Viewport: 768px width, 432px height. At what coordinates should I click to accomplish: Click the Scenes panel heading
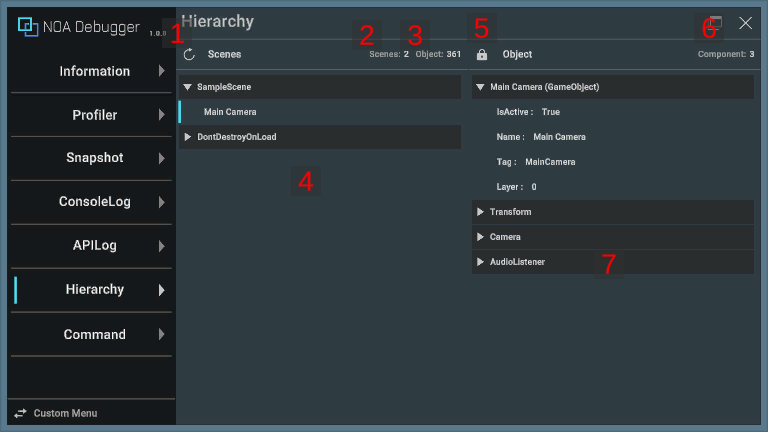pos(224,54)
